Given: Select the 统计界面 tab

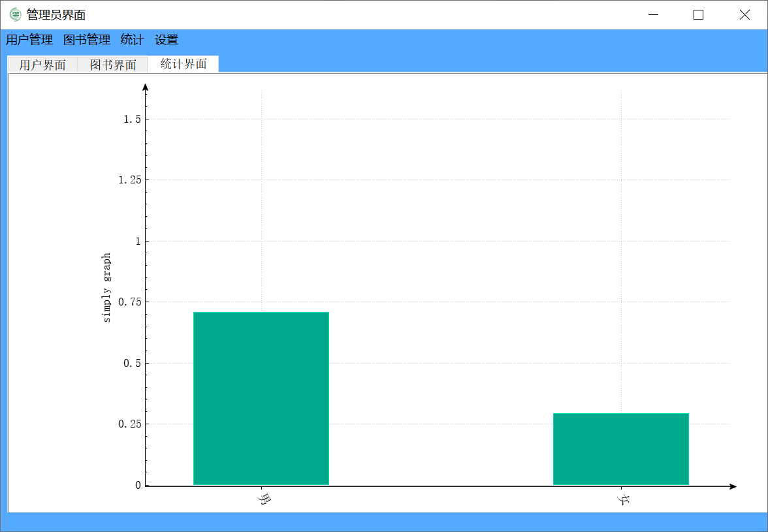Looking at the screenshot, I should click(183, 63).
